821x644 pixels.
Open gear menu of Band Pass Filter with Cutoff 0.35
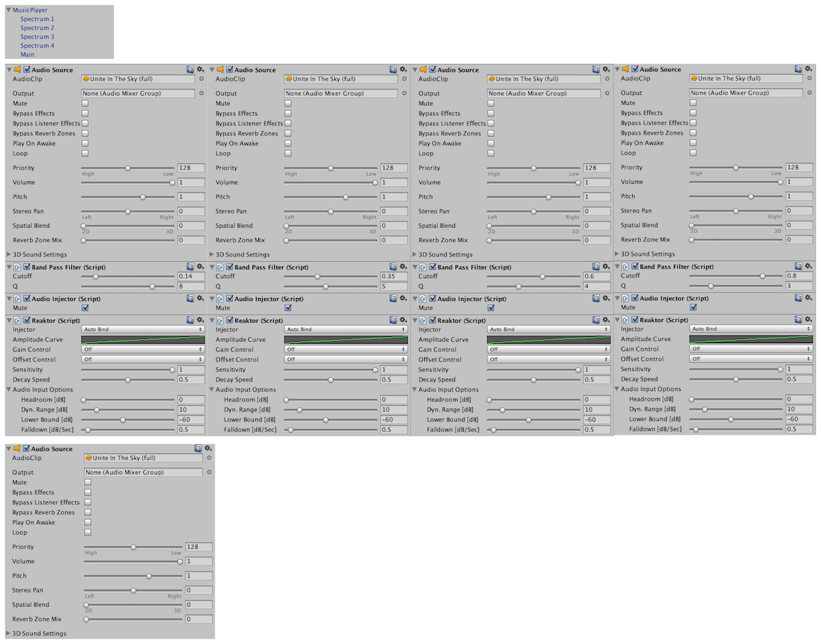point(403,267)
